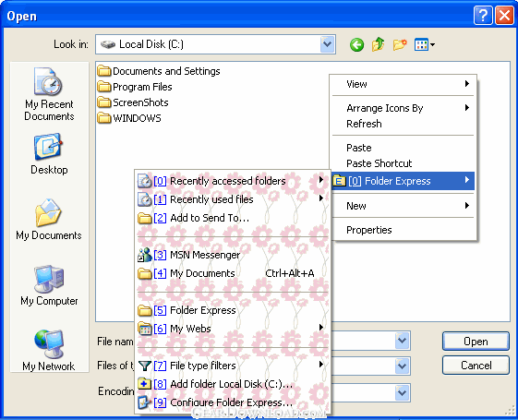This screenshot has width=518, height=420.
Task: Expand the Look in drive dropdown
Action: [x=328, y=44]
